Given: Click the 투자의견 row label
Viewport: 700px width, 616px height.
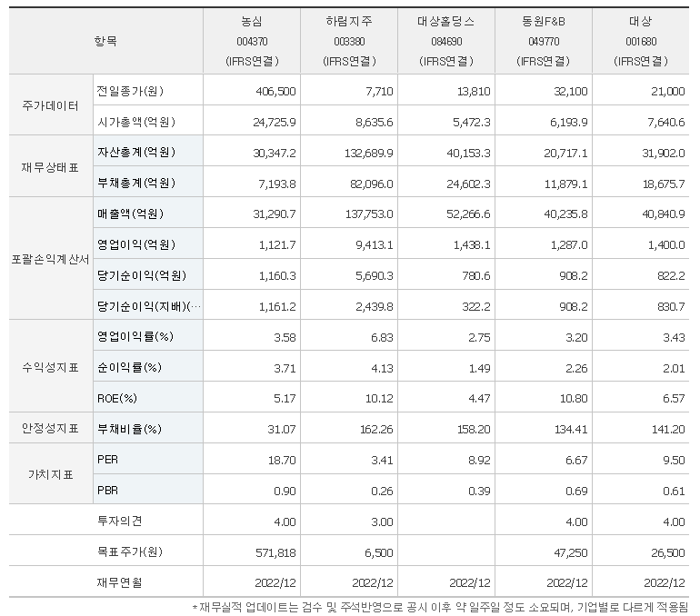Looking at the screenshot, I should click(119, 521).
